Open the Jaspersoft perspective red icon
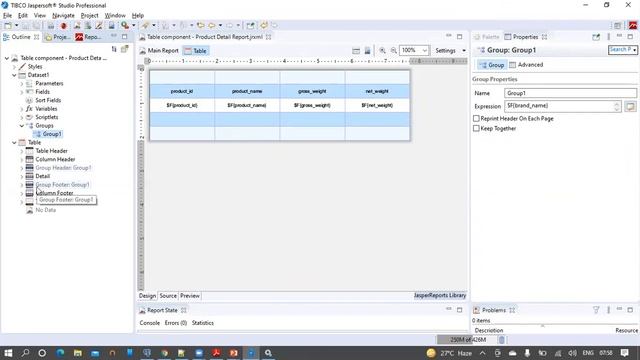Viewport: 640px width, 360px height. coord(633,25)
